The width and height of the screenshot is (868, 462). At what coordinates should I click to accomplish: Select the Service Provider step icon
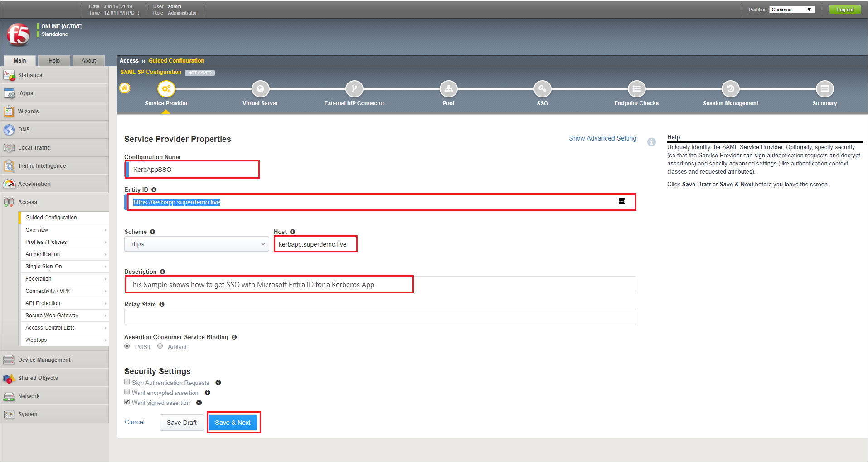point(166,89)
